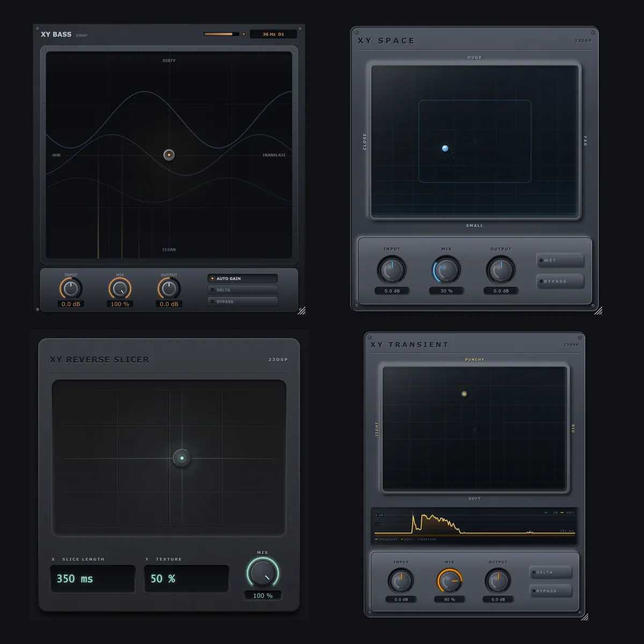This screenshot has width=644, height=644.
Task: Click the XY Space pad blue puck
Action: (x=445, y=148)
